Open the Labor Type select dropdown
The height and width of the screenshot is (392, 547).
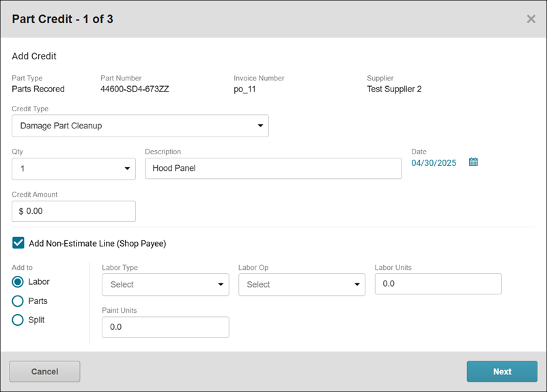pos(165,285)
